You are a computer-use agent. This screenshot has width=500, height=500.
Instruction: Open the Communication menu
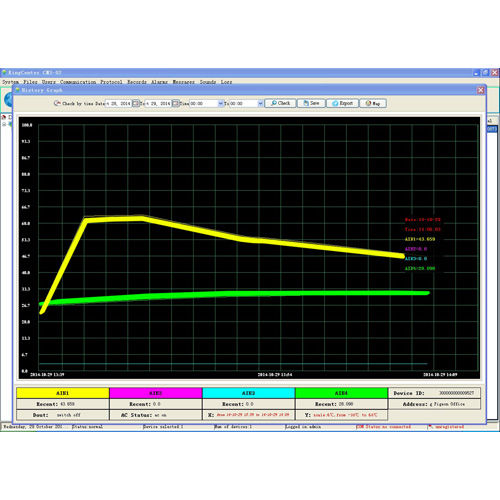pos(78,82)
